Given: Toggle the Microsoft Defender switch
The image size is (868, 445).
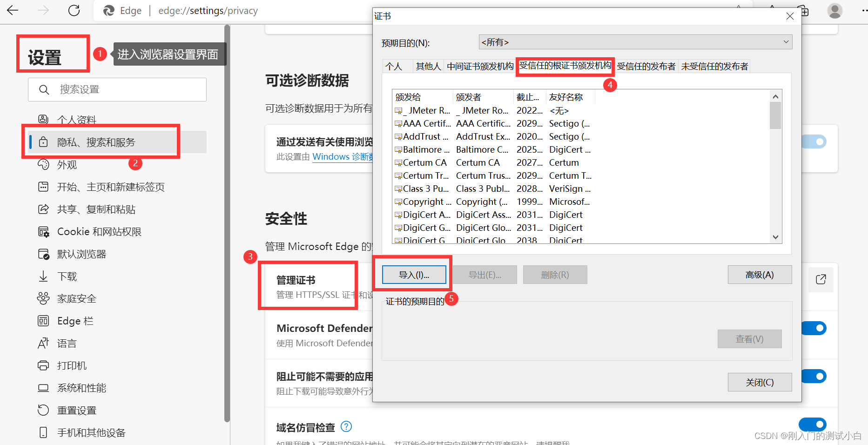Looking at the screenshot, I should (814, 328).
